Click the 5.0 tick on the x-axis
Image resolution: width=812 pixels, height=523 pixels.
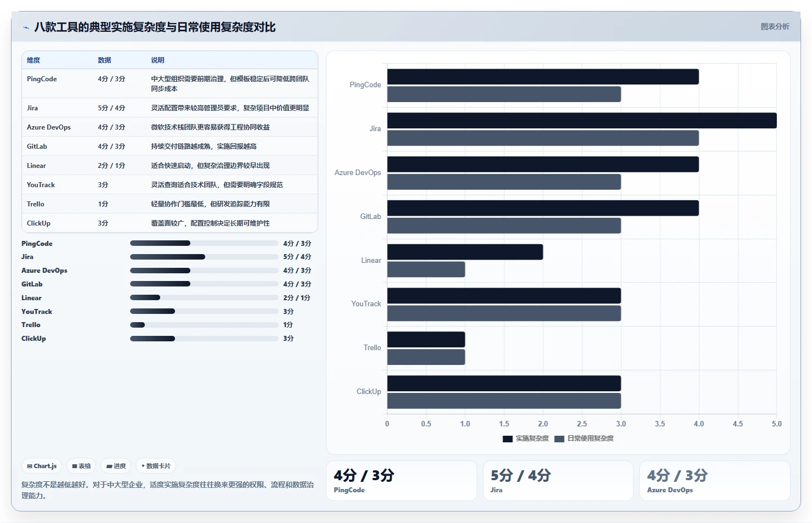tap(777, 424)
